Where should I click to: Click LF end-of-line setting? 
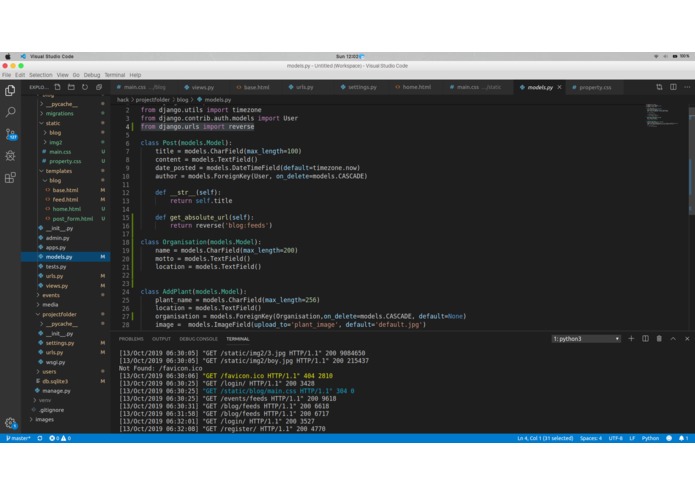tap(632, 438)
